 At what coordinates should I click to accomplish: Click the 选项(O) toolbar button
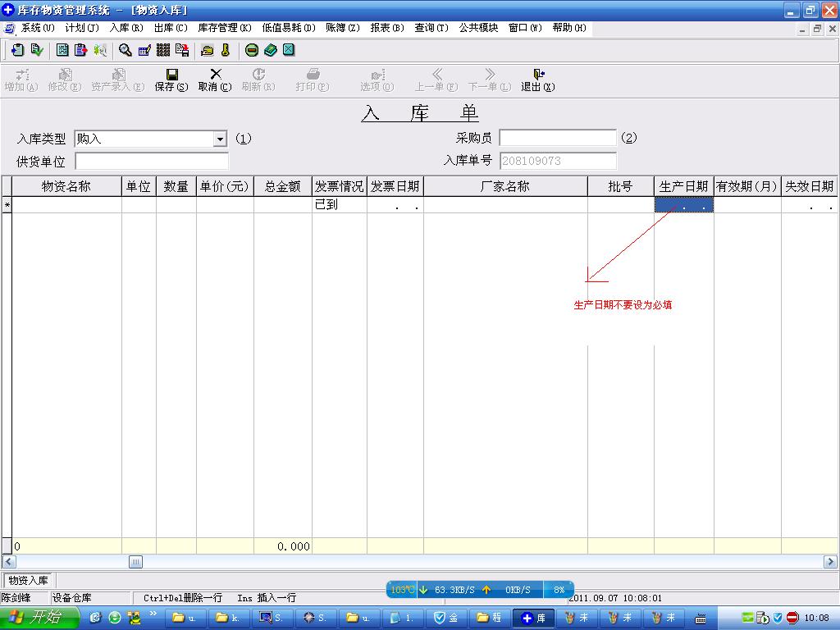pos(377,80)
